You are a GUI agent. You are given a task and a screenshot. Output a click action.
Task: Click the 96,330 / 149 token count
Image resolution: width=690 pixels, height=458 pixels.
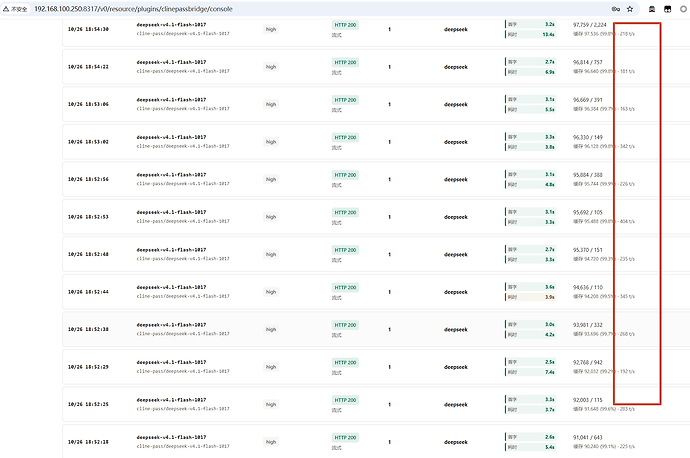[588, 137]
